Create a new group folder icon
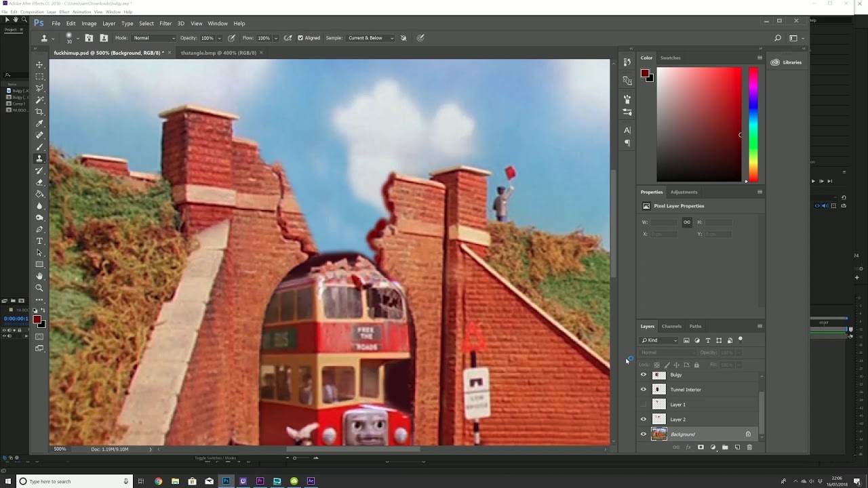868x488 pixels. (725, 447)
